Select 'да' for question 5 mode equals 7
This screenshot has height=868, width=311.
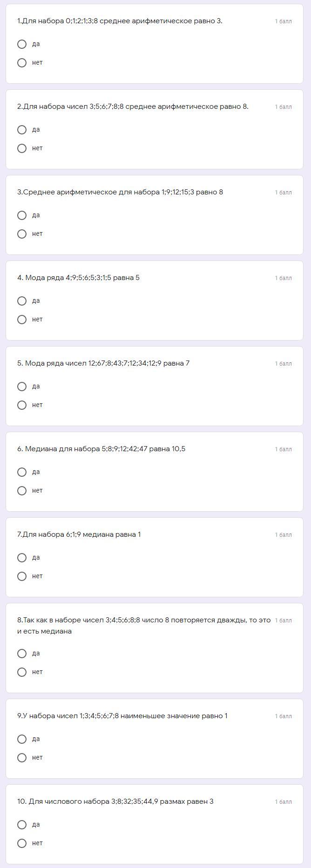coord(22,387)
